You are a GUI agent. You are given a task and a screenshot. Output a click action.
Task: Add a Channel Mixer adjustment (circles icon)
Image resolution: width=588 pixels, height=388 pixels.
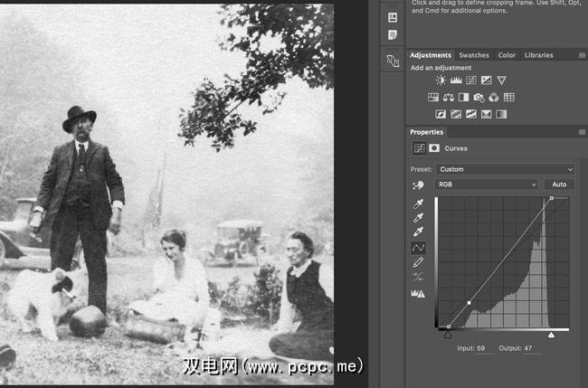click(x=494, y=98)
